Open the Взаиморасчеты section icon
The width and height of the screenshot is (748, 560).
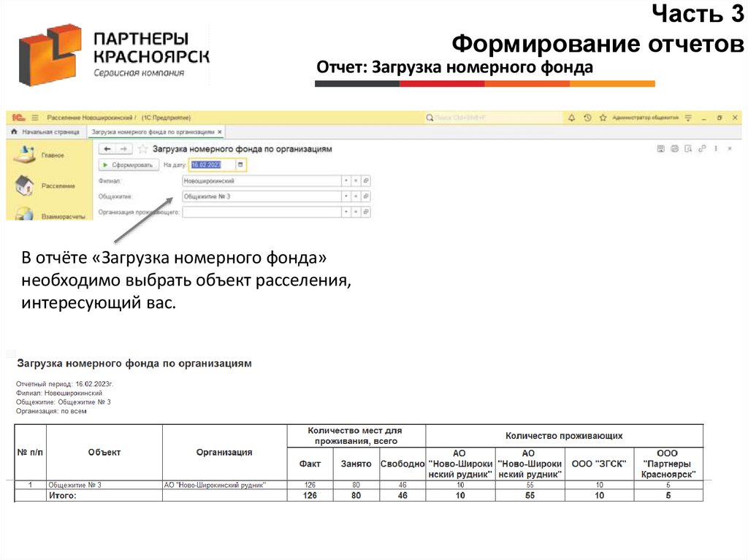[24, 214]
